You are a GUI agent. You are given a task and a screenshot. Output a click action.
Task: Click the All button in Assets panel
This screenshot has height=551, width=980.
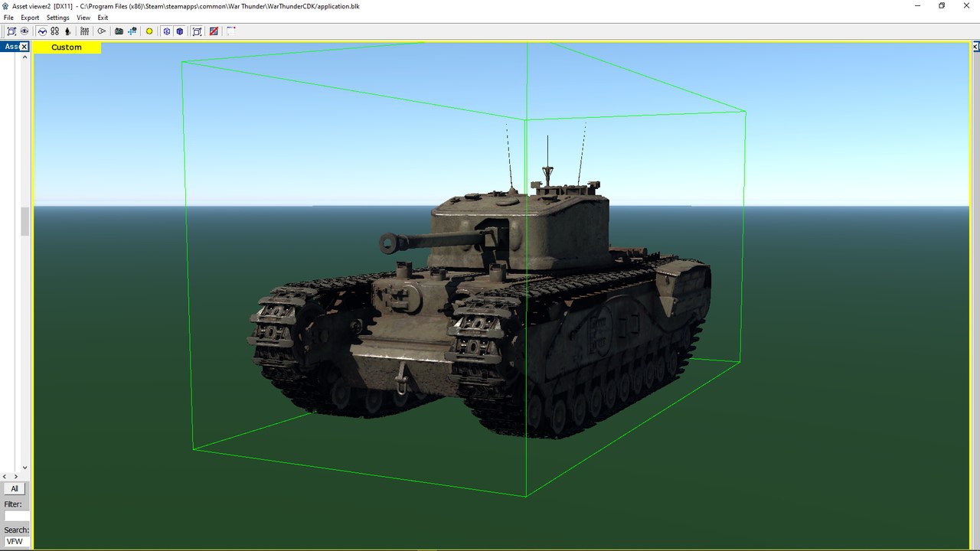click(x=15, y=488)
